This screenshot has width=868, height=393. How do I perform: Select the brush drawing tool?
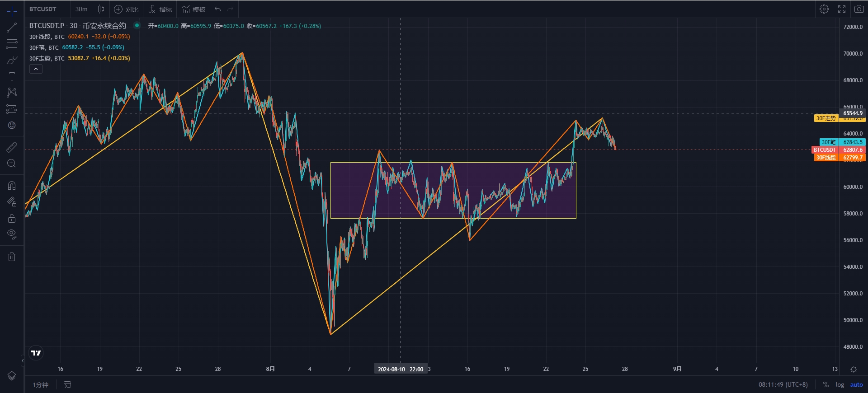pyautogui.click(x=12, y=60)
